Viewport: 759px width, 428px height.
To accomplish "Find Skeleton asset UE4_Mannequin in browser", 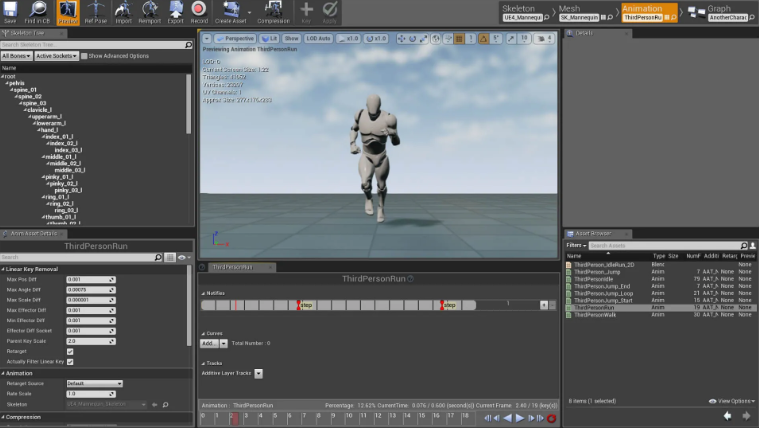I will coord(547,17).
